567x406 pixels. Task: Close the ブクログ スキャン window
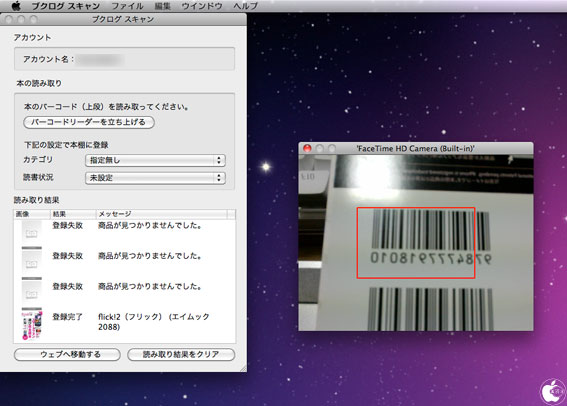pos(9,19)
